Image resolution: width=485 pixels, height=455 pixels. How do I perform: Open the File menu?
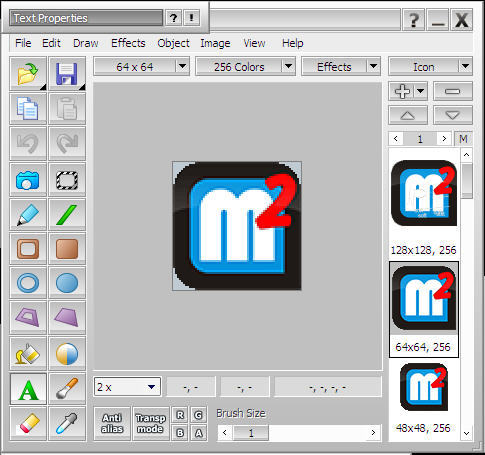click(23, 43)
